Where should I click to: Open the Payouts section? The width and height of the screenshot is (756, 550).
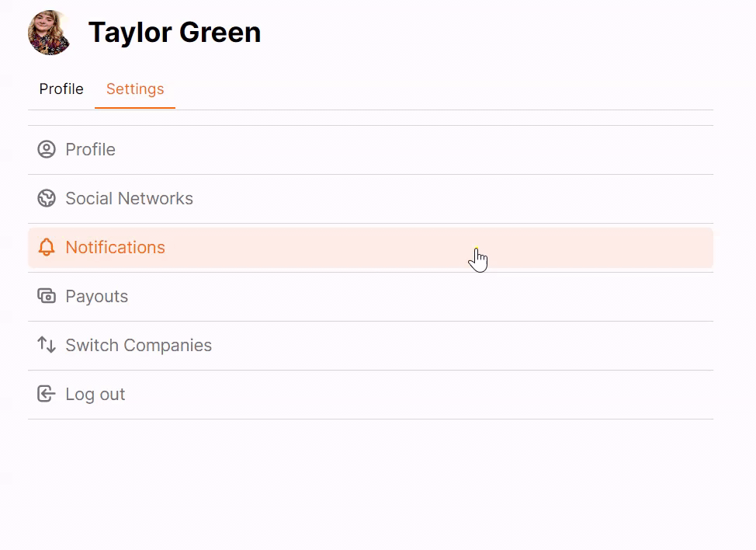[x=97, y=296]
